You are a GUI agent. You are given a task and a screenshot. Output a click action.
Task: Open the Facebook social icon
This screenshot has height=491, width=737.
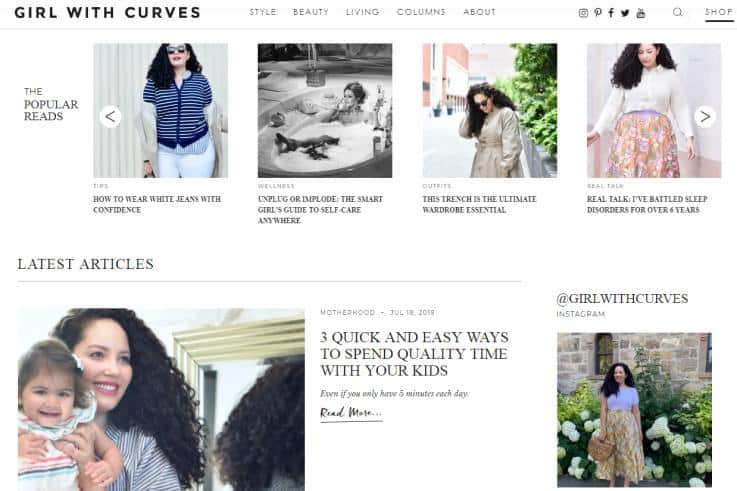coord(611,13)
